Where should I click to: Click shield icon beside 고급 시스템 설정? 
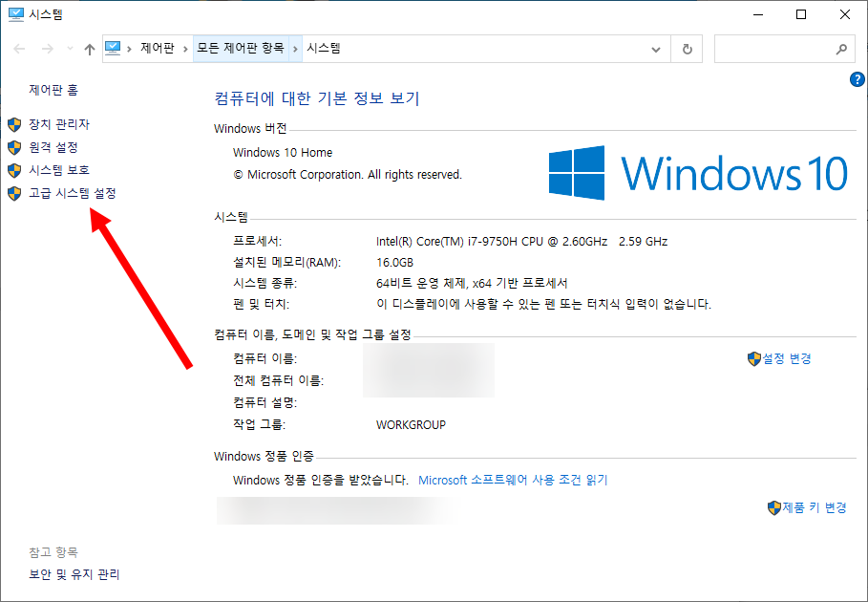coord(14,193)
